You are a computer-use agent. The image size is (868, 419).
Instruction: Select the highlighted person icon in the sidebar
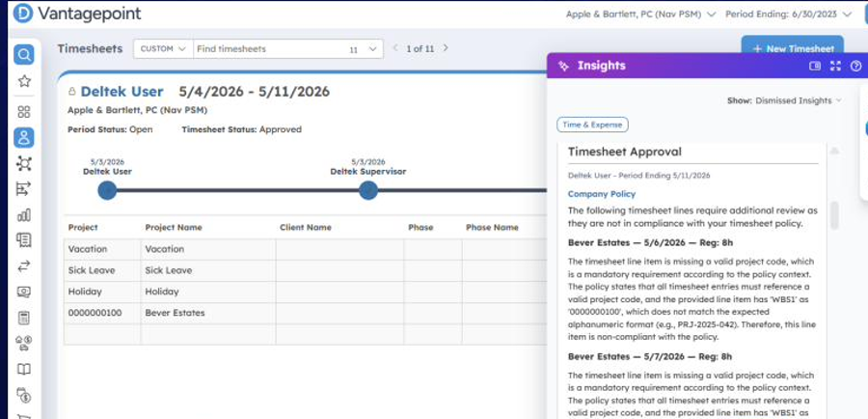[x=24, y=137]
